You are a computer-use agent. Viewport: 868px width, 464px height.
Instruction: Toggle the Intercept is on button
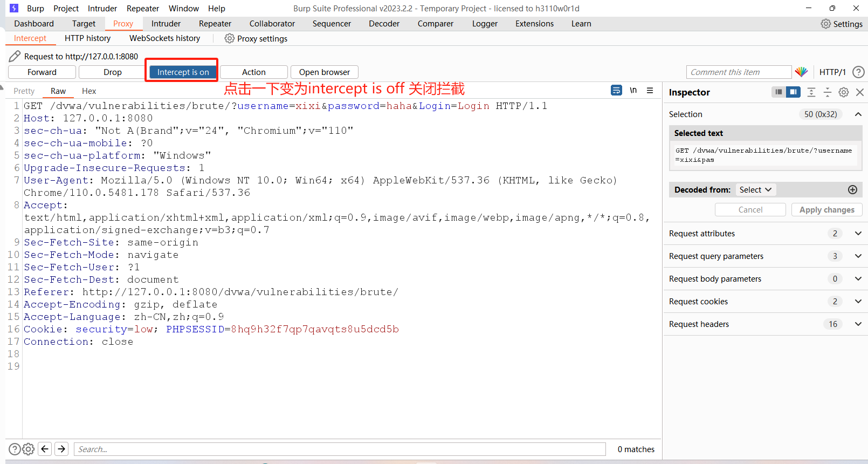click(x=183, y=72)
